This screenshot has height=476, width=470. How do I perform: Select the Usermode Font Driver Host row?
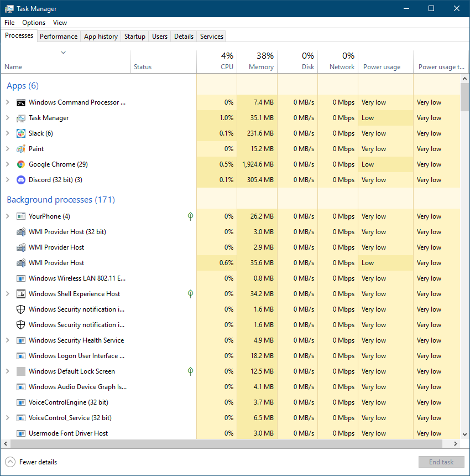(x=69, y=433)
